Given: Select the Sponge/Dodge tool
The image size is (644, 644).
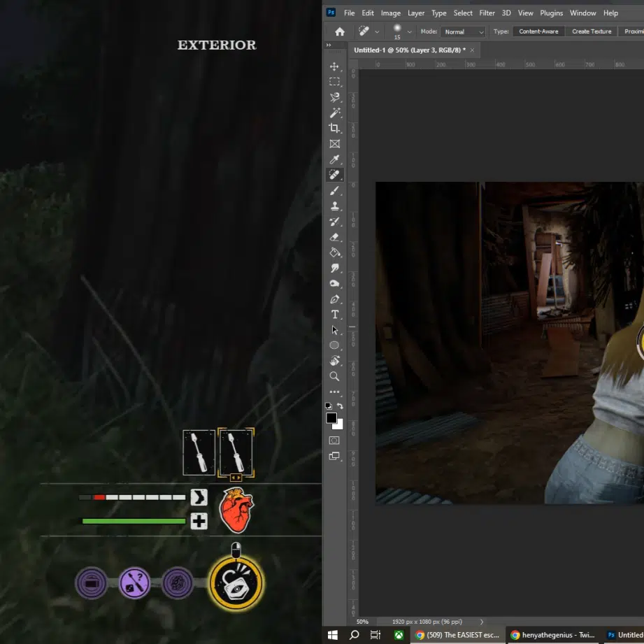Looking at the screenshot, I should (334, 283).
